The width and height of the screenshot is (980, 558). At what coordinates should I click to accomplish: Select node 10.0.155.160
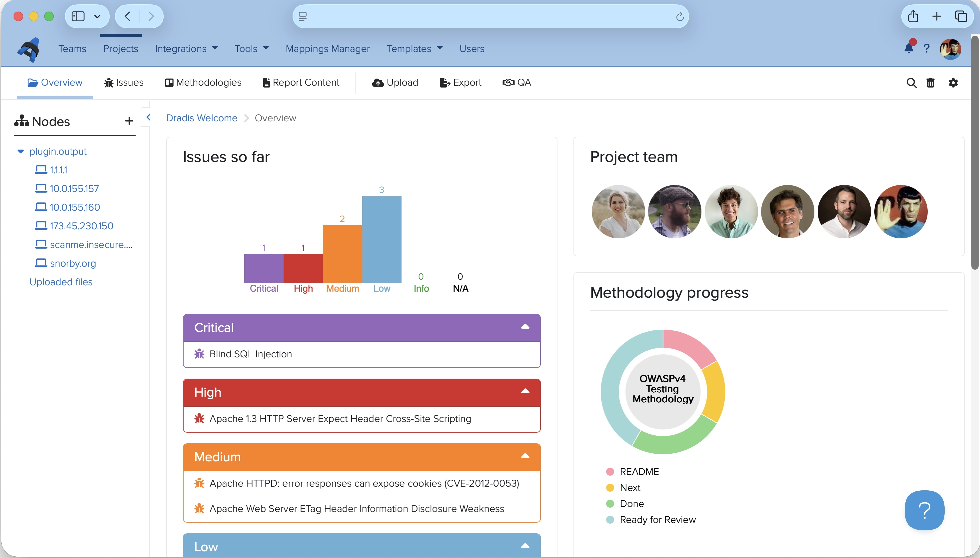75,207
